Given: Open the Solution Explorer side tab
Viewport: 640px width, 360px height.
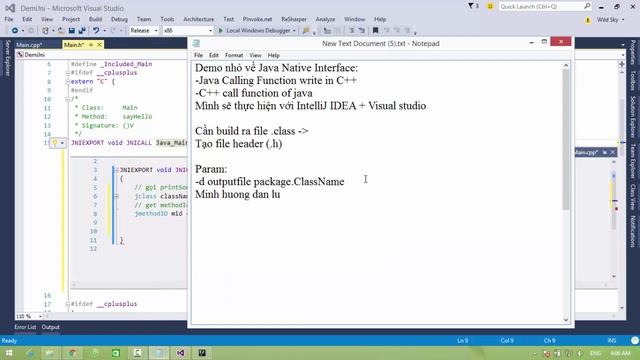Looking at the screenshot, I should tap(633, 117).
